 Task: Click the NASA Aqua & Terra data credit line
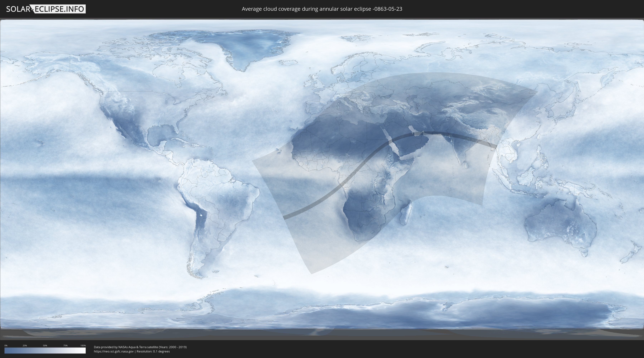click(x=140, y=347)
